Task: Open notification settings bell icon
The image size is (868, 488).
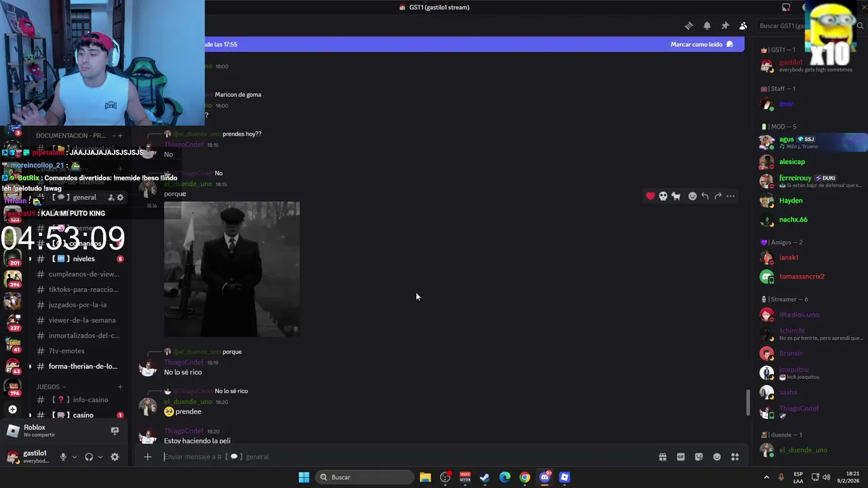Action: (707, 26)
